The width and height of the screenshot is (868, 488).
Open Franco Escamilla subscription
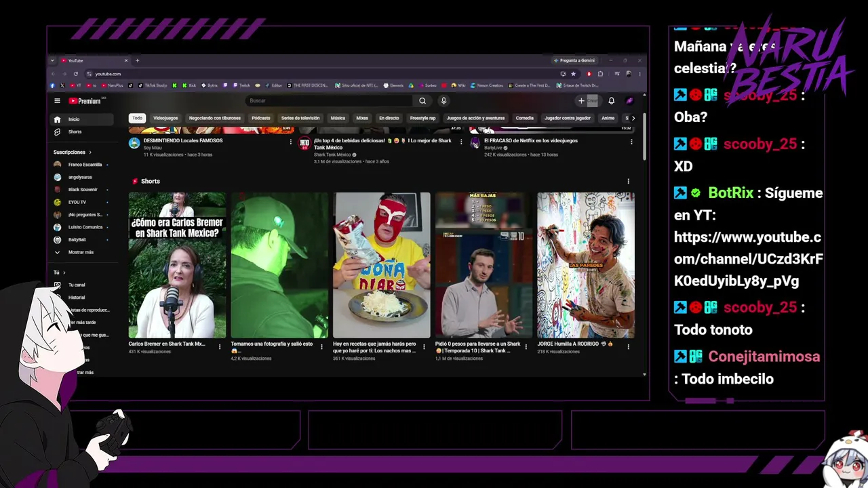(x=83, y=165)
